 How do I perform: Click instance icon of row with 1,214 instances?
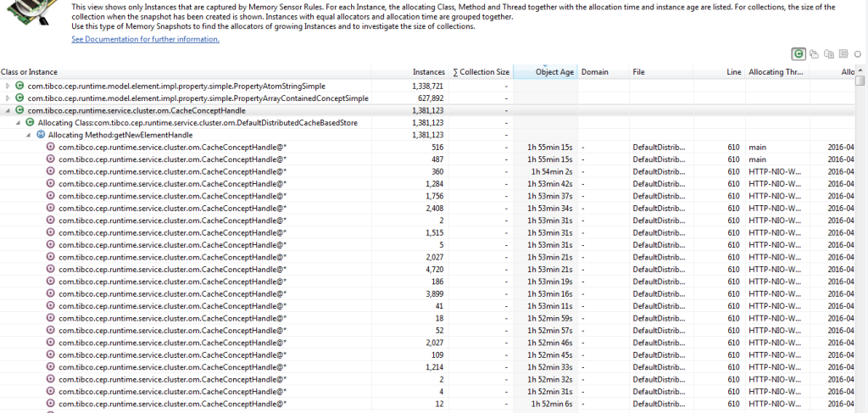point(50,366)
